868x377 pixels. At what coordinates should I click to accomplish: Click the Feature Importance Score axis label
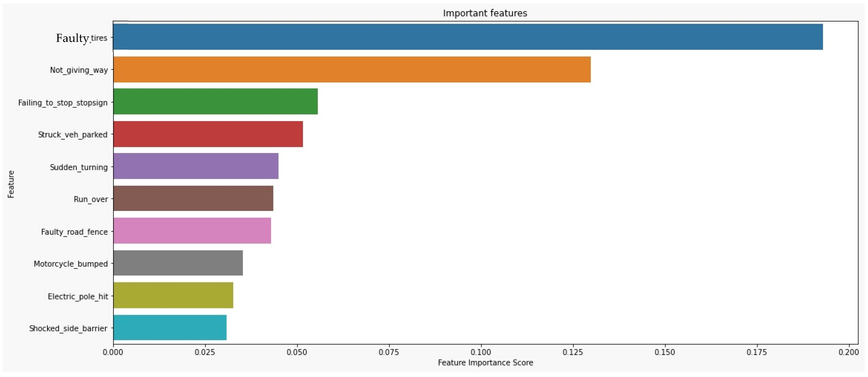coord(485,363)
